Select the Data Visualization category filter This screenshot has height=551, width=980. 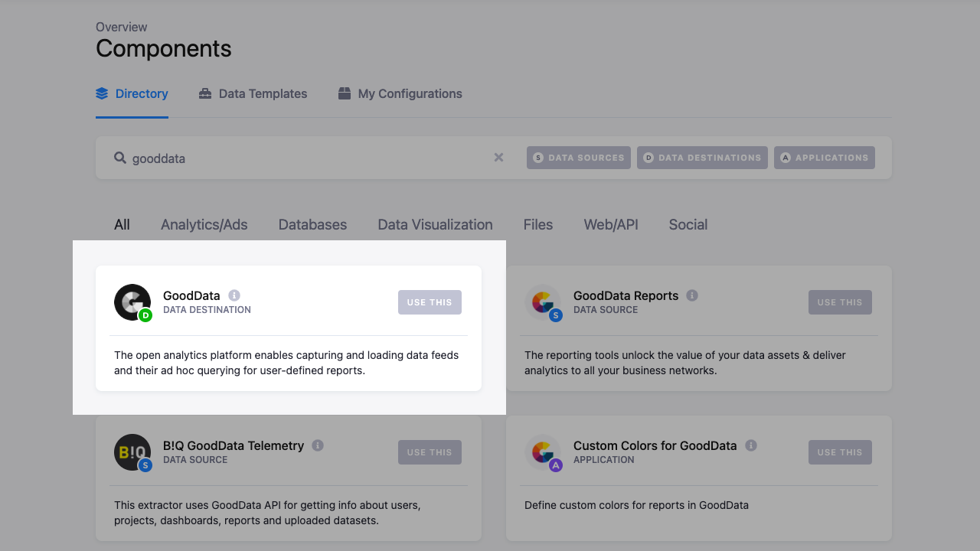(435, 224)
